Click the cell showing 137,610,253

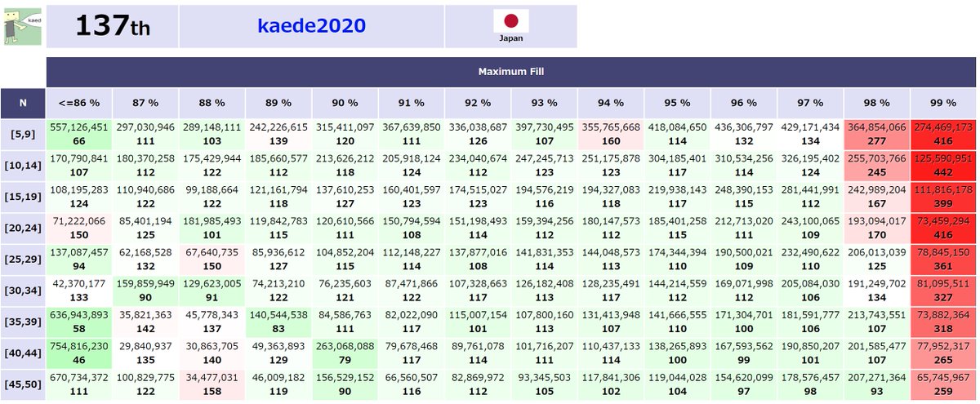(x=345, y=196)
